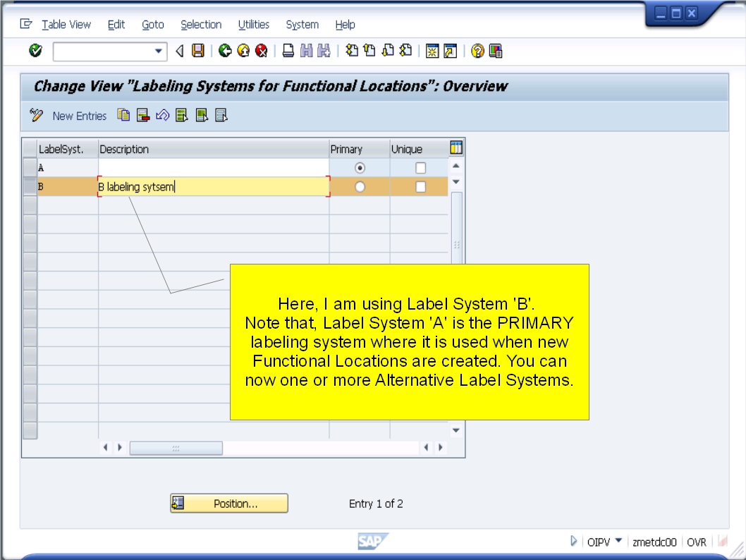Toggle display/change mode with the pencil icon
The height and width of the screenshot is (560, 746).
(37, 116)
